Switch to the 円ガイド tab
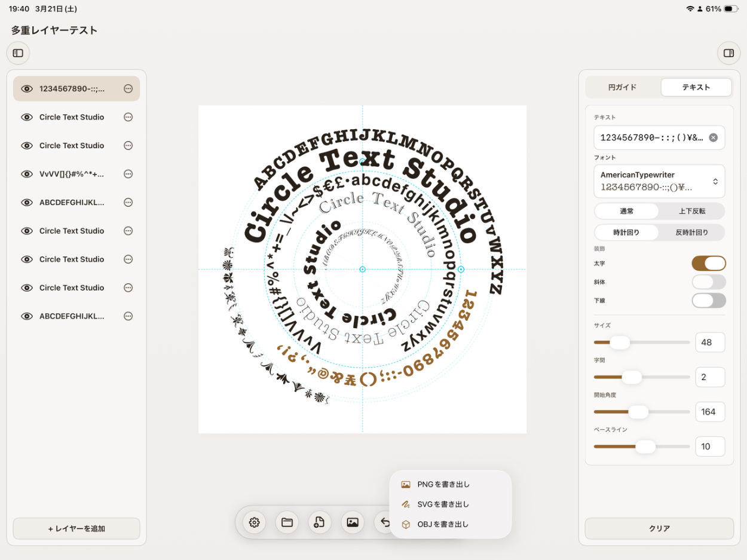This screenshot has width=747, height=560. click(x=623, y=87)
